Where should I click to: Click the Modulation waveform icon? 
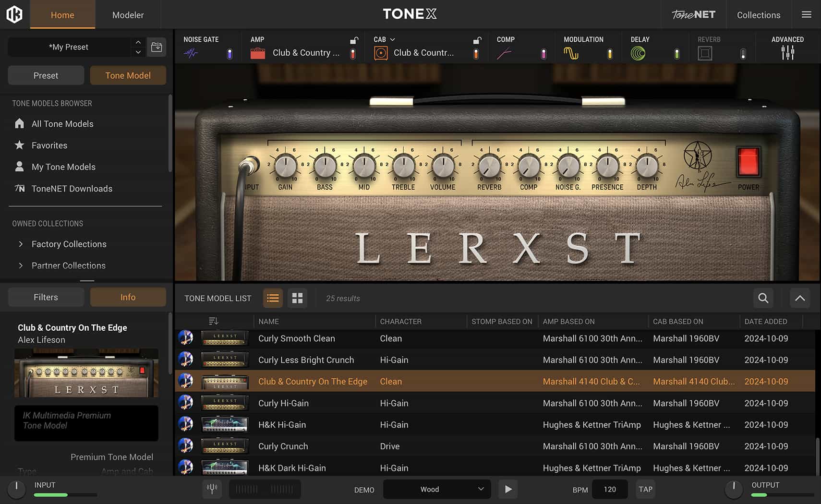coord(571,53)
